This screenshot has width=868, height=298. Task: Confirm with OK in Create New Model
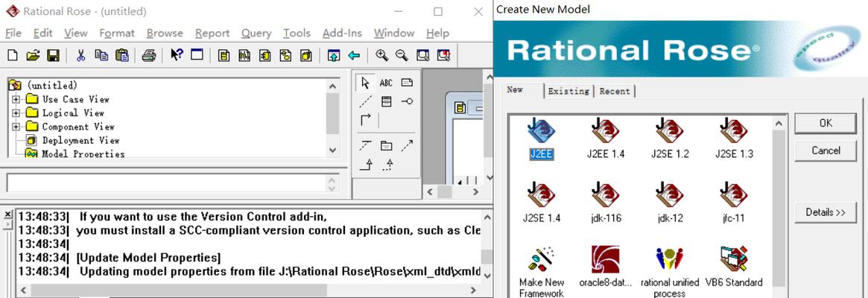[826, 123]
